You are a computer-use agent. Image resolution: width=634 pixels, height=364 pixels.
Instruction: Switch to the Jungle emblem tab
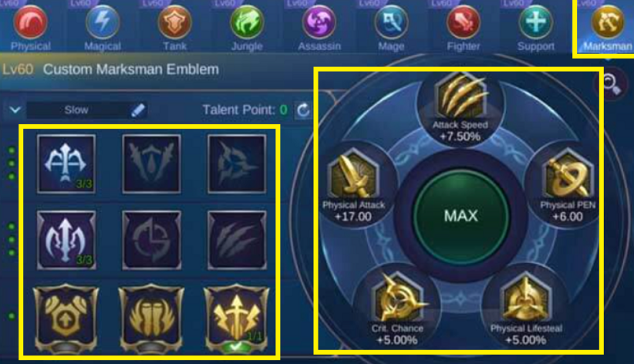point(247,26)
